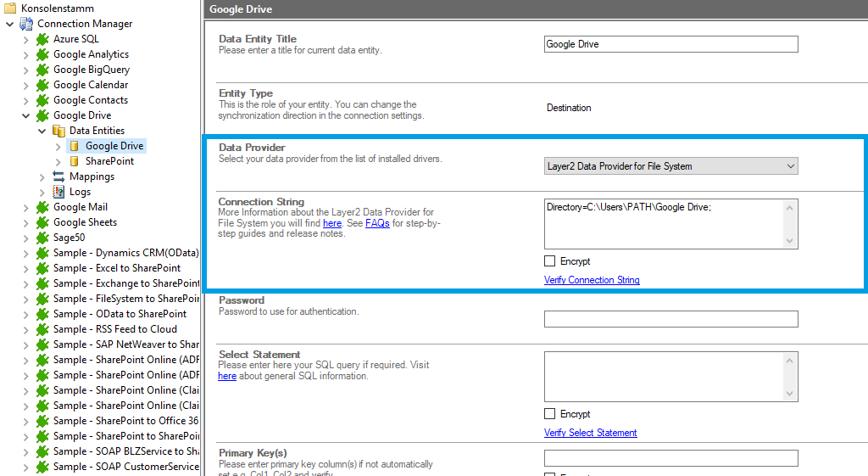Image resolution: width=868 pixels, height=476 pixels.
Task: Click Connection String scrollbar down arrow
Action: pyautogui.click(x=790, y=241)
